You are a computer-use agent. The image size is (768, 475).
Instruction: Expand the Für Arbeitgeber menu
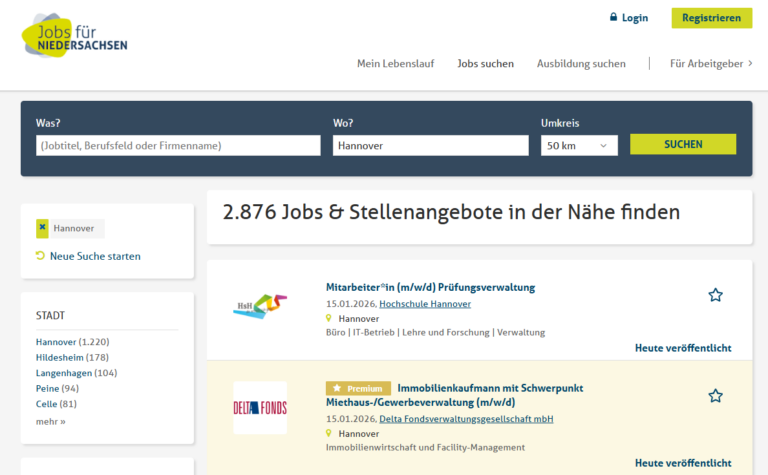click(712, 63)
